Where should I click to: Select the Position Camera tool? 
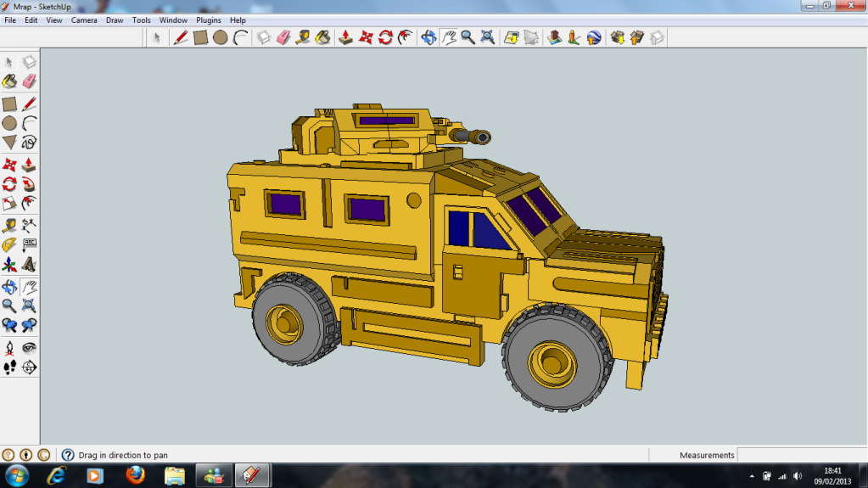[x=9, y=348]
